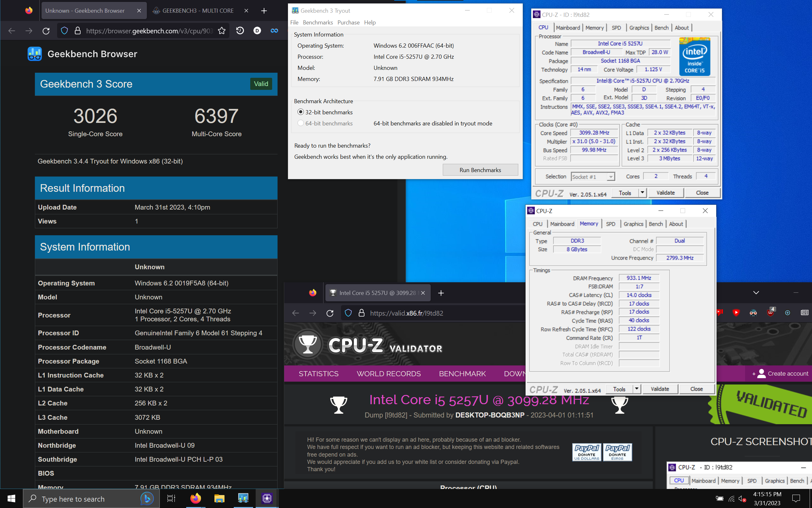Viewport: 812px width, 508px height.
Task: Click Close in the CPU-Z ID window
Action: point(702,193)
